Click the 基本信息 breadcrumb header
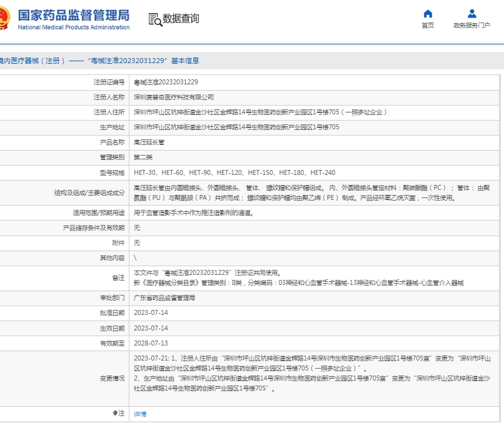 [185, 61]
